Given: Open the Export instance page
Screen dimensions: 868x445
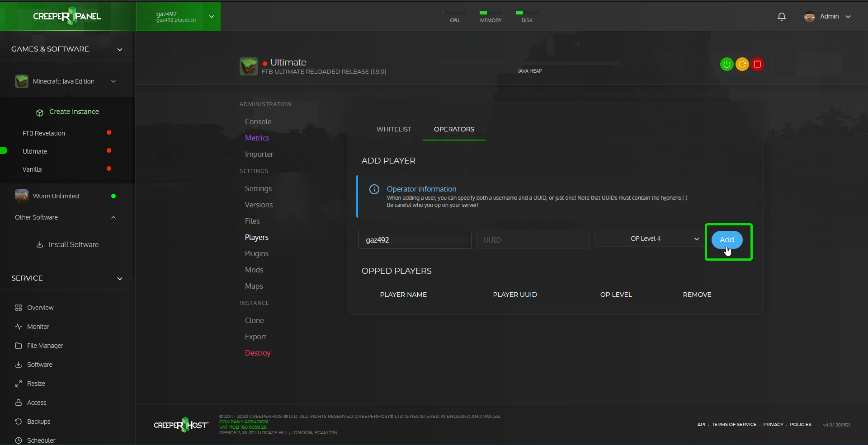Looking at the screenshot, I should [255, 337].
